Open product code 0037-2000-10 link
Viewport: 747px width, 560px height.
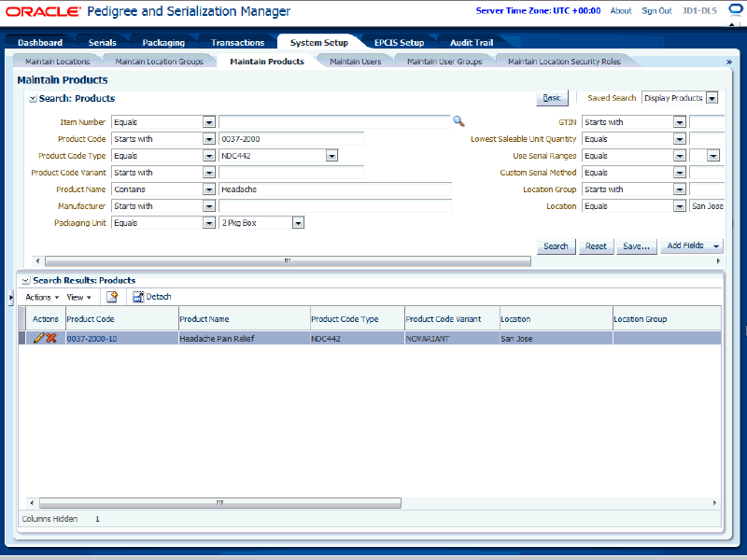click(x=92, y=339)
